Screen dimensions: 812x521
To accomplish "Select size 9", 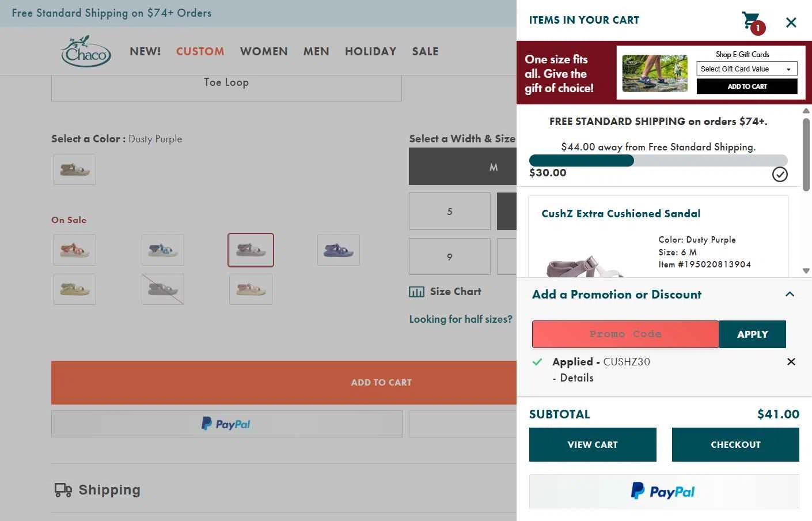I will [x=450, y=257].
